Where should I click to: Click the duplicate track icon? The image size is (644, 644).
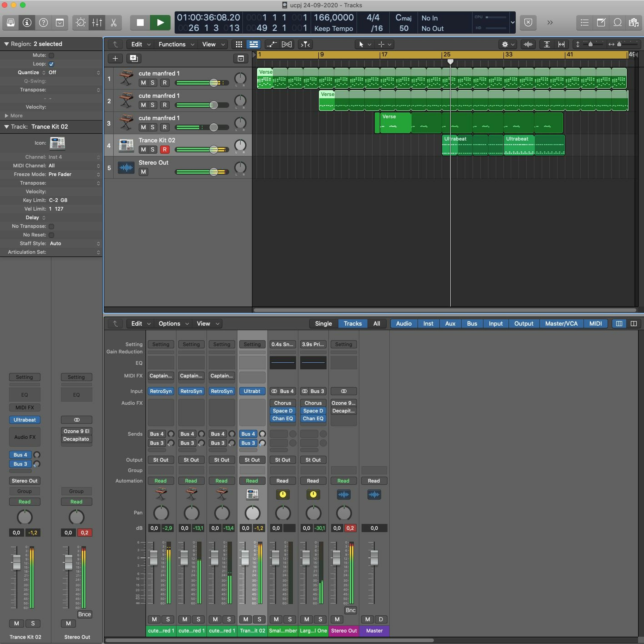pos(134,59)
